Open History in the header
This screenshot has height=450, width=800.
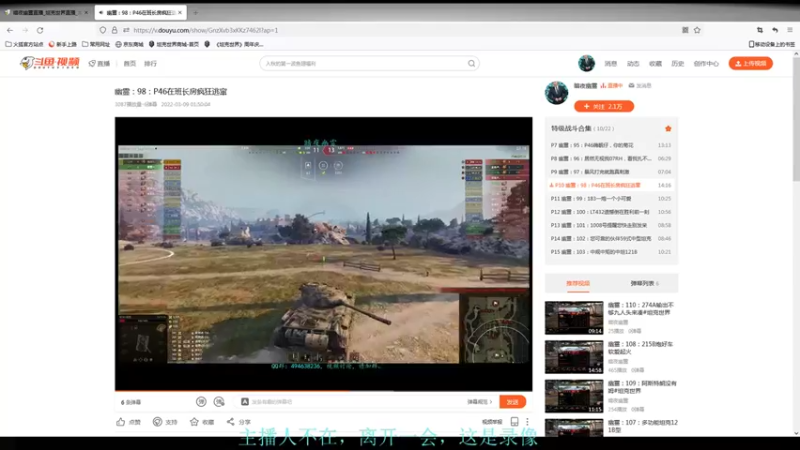click(x=678, y=64)
